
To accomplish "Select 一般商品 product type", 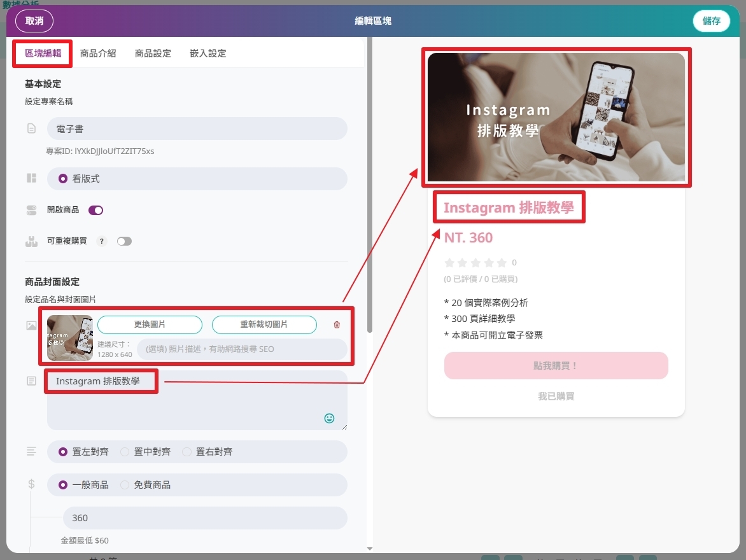I will point(63,485).
